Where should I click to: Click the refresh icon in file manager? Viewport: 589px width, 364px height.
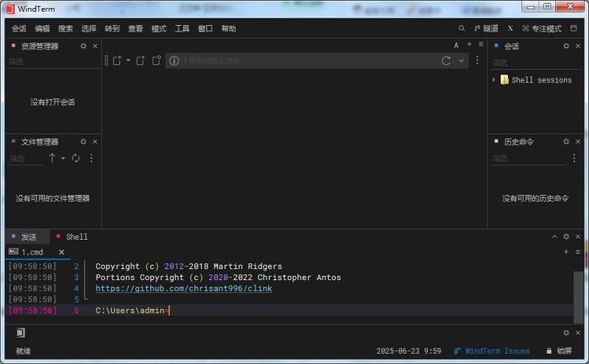click(76, 158)
